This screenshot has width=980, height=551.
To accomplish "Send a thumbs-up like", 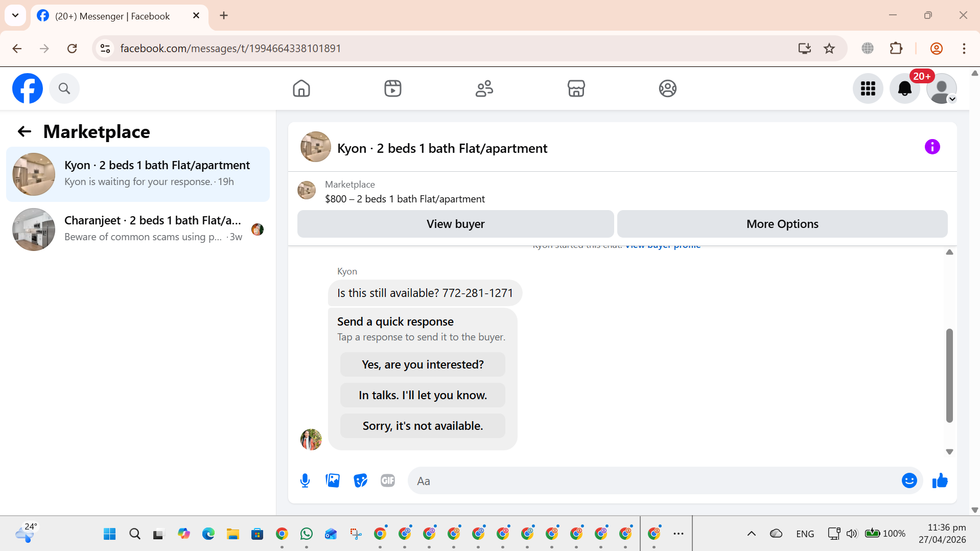I will (x=940, y=480).
